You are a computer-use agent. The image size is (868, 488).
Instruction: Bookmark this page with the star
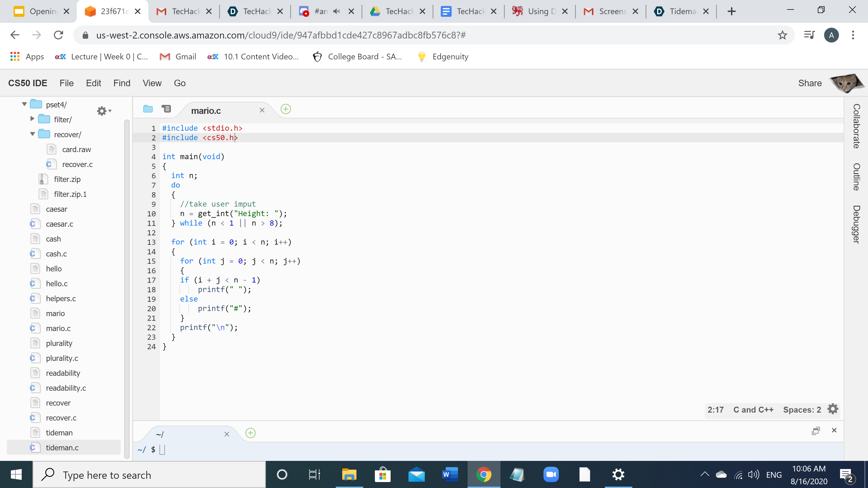[782, 35]
